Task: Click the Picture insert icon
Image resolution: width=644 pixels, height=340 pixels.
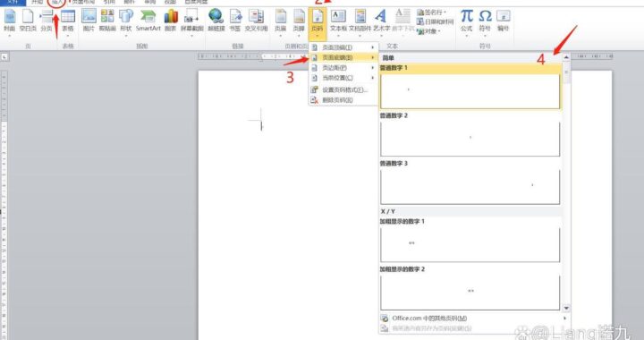Action: click(x=89, y=21)
